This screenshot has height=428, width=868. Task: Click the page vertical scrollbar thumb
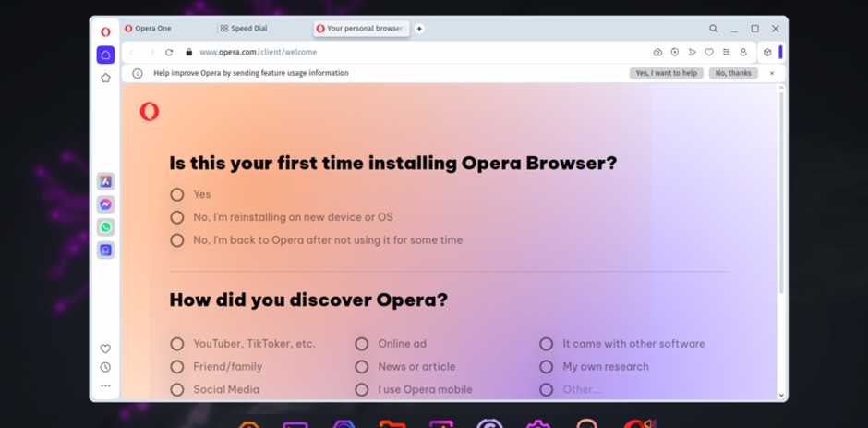coord(781,192)
